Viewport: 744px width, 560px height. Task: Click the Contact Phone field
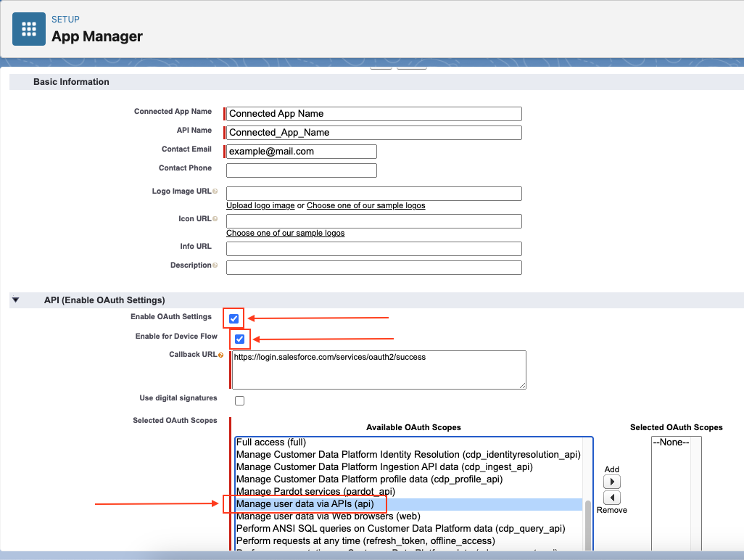(302, 170)
